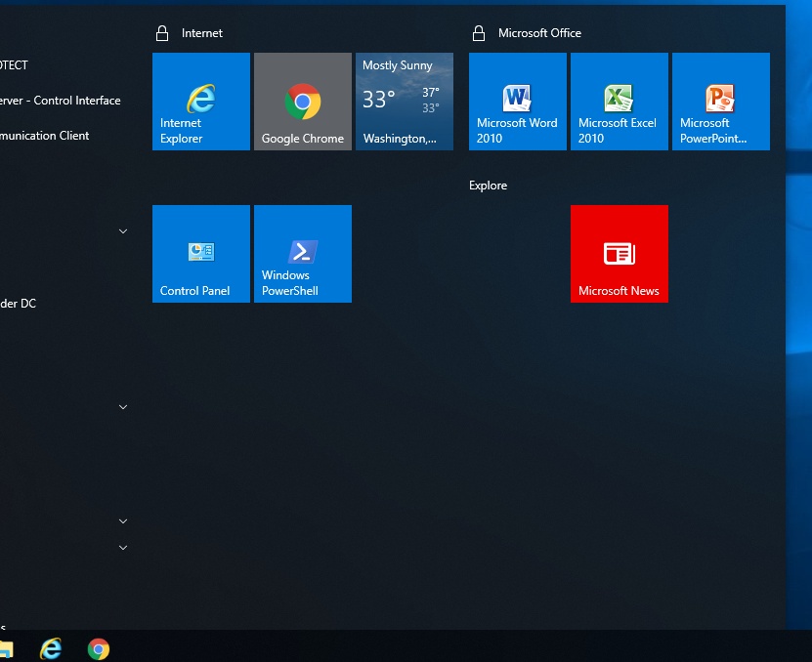The image size is (812, 662).
Task: Select the Explore group header
Action: (488, 186)
